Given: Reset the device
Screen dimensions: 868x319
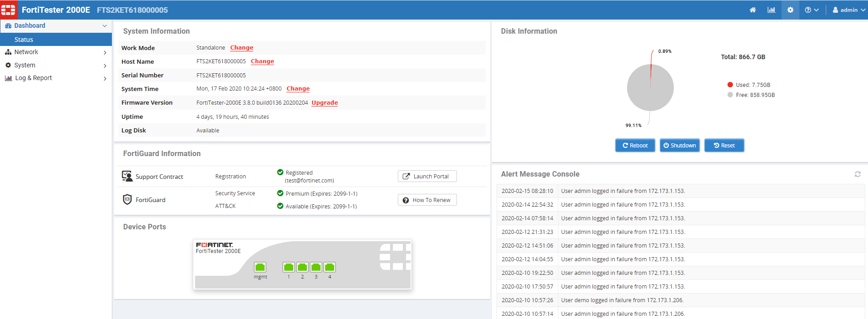Looking at the screenshot, I should [x=724, y=146].
